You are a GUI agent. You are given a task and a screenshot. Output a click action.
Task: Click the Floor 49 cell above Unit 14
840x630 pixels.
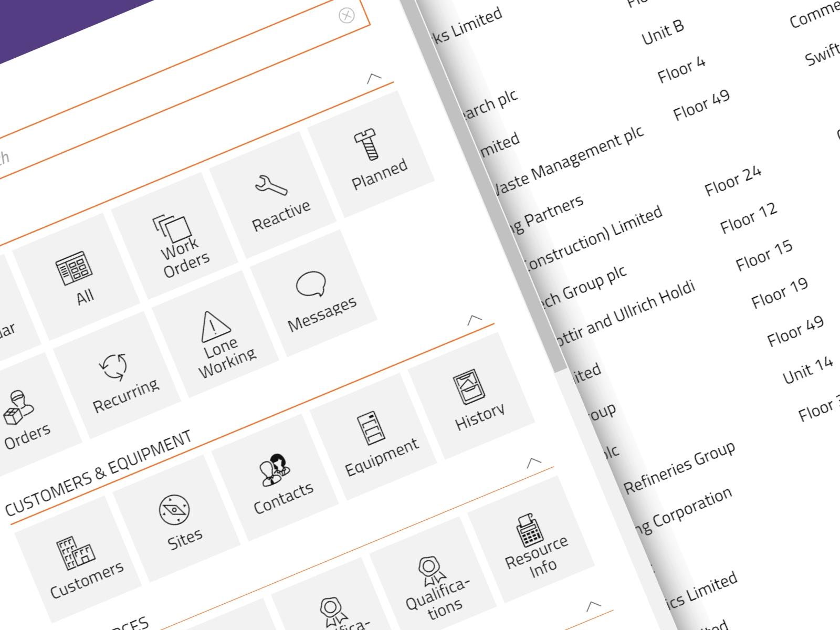(795, 331)
